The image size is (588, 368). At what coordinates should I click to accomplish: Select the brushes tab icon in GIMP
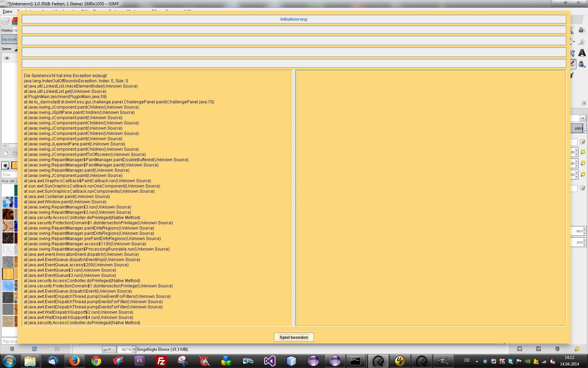[6, 165]
